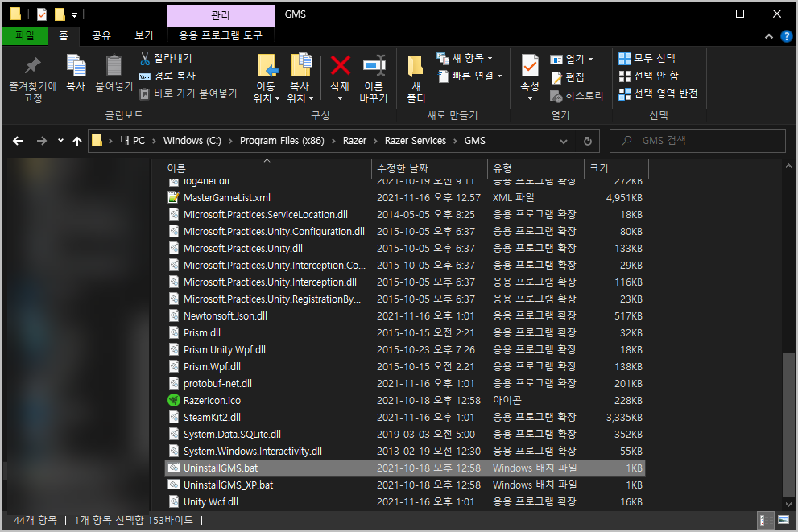Click the Edit (편집) button

tap(568, 77)
